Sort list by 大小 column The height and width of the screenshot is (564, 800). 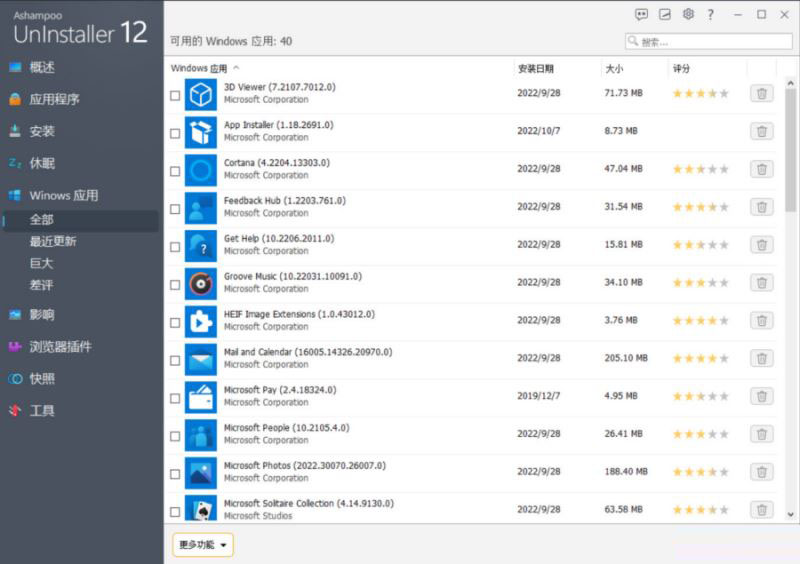pyautogui.click(x=614, y=68)
